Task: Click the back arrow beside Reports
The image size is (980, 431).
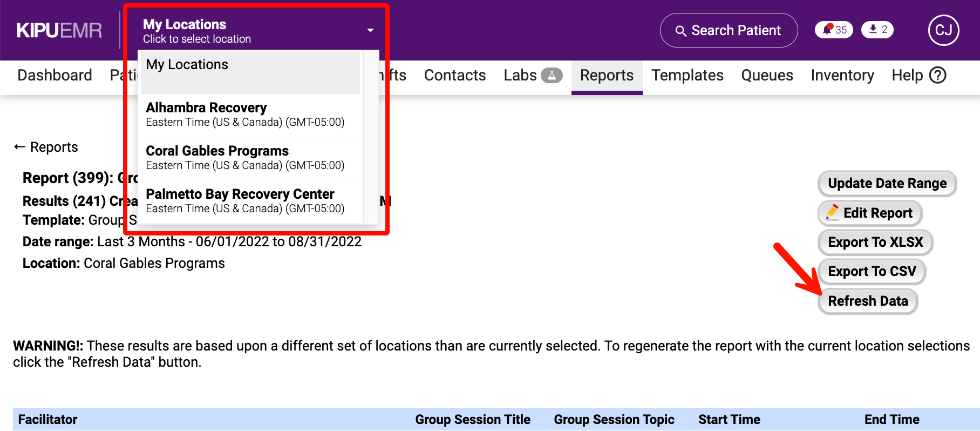Action: click(x=20, y=147)
